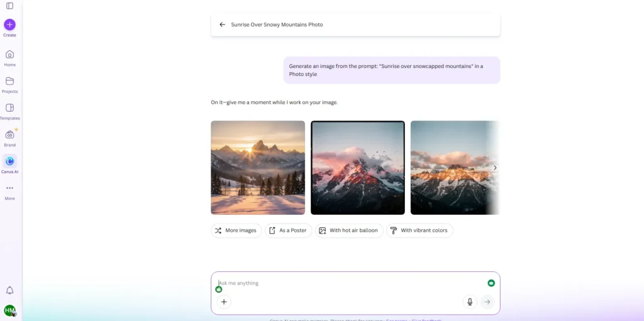Toggle the sidebar panel icon
This screenshot has height=321, width=644.
(x=10, y=6)
